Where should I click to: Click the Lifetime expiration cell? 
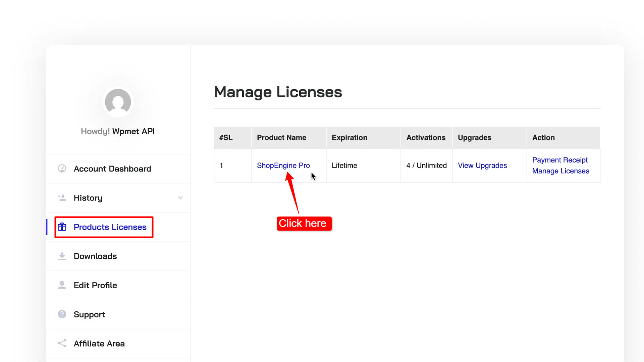pos(364,166)
